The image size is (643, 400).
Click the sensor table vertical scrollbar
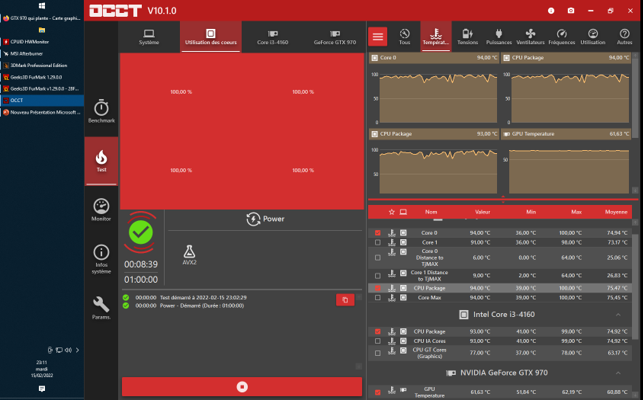(635, 287)
